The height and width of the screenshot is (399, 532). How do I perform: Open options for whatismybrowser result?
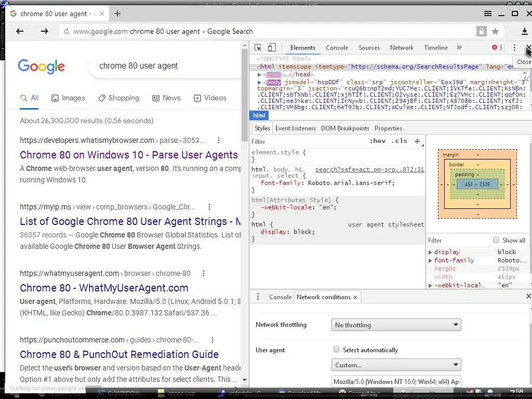point(219,140)
